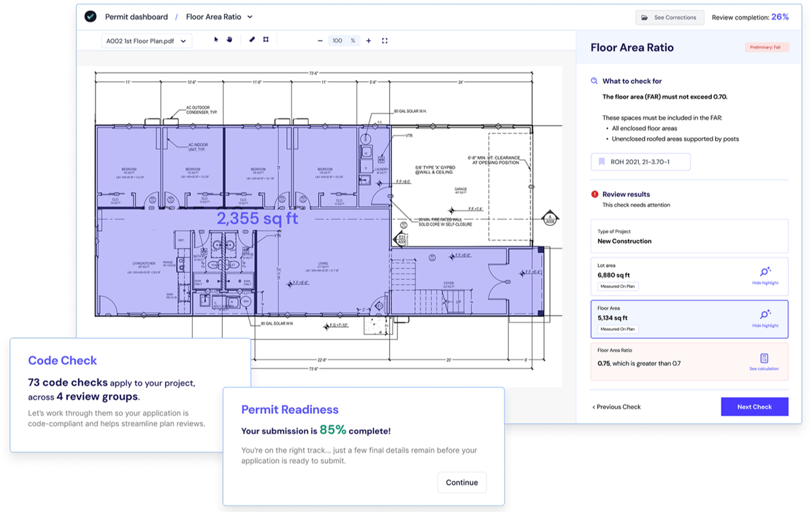Click the Next Check button
Image resolution: width=812 pixels, height=512 pixels.
tap(754, 406)
